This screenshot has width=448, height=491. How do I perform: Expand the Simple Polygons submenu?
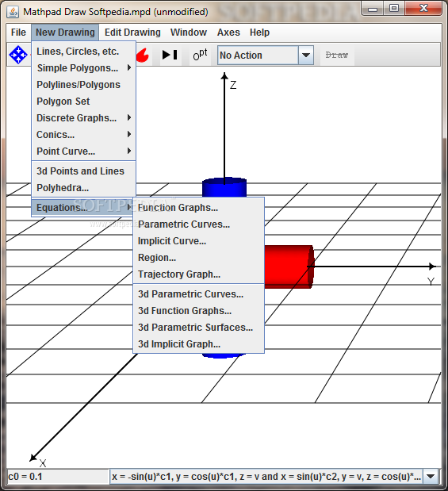point(83,68)
